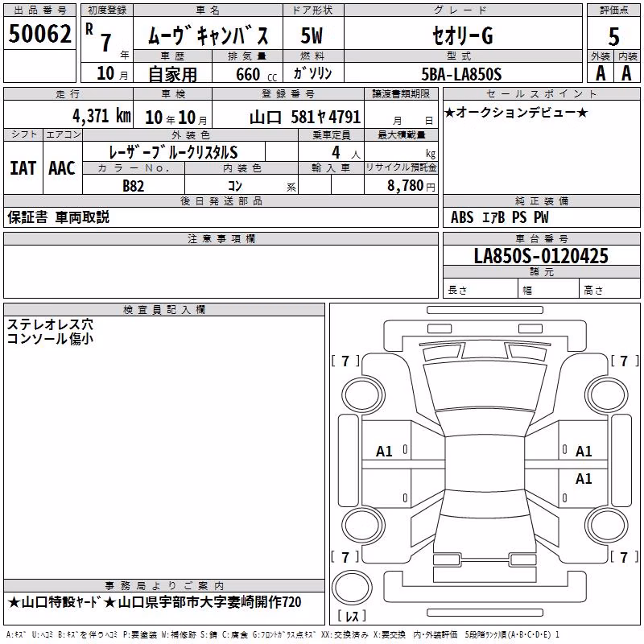The height and width of the screenshot is (644, 644).
Task: Click the office notice ★山口特設ヤード★ address line
Action: pyautogui.click(x=155, y=602)
